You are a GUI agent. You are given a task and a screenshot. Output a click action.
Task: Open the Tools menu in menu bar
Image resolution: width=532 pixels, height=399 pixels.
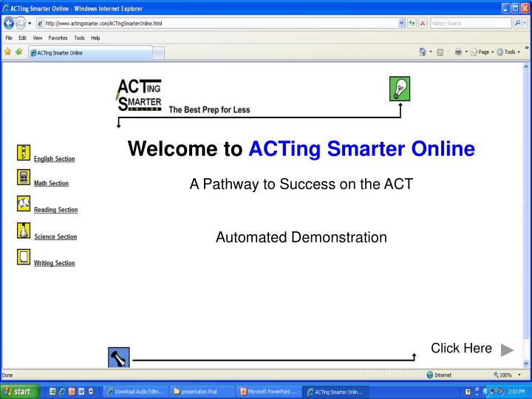pos(79,38)
